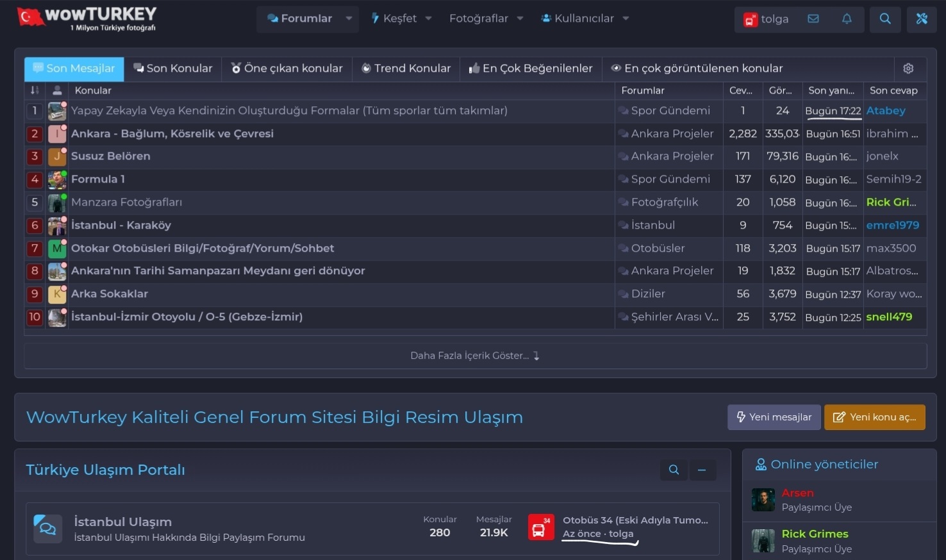946x560 pixels.
Task: Open the widget settings gear icon
Action: 908,69
